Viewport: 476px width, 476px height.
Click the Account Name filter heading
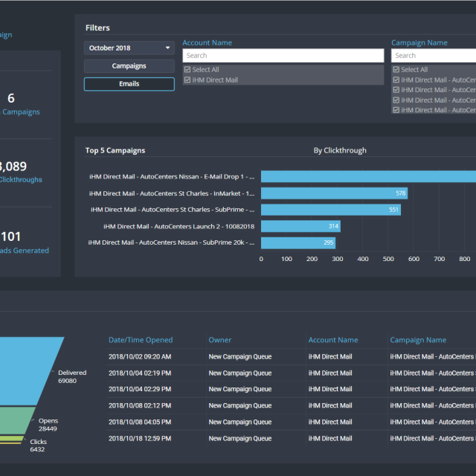point(207,43)
